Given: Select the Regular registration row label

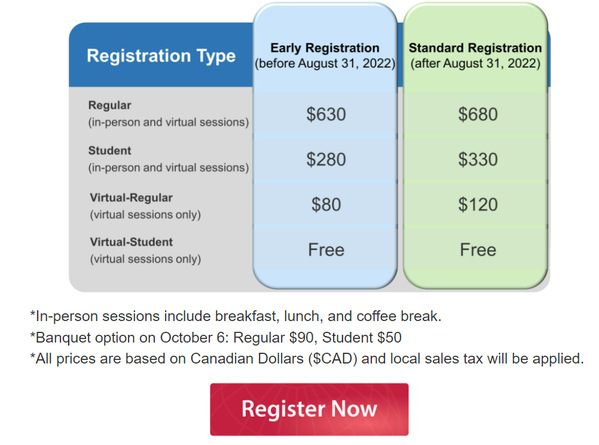Looking at the screenshot, I should click(x=168, y=114).
